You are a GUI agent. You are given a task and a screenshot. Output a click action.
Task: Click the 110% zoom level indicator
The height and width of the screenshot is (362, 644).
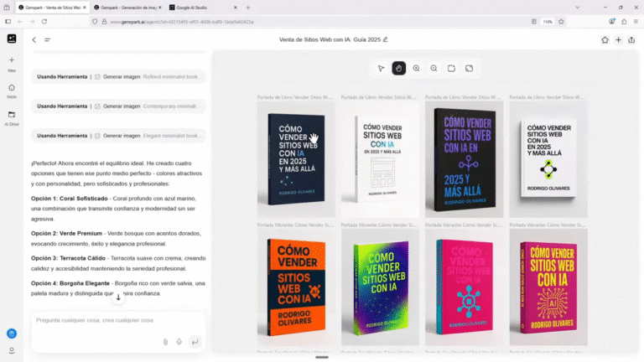coord(548,22)
